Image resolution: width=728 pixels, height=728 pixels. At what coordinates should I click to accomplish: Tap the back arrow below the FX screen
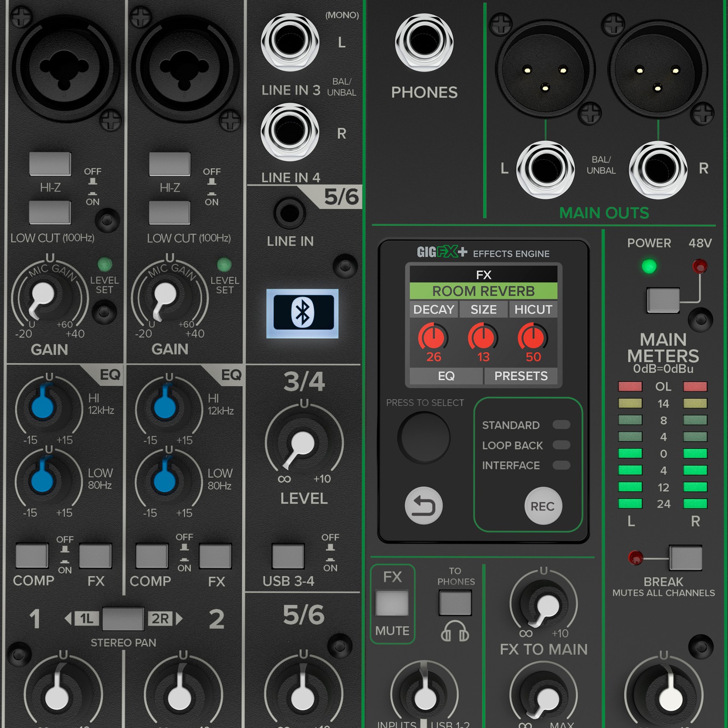(423, 505)
